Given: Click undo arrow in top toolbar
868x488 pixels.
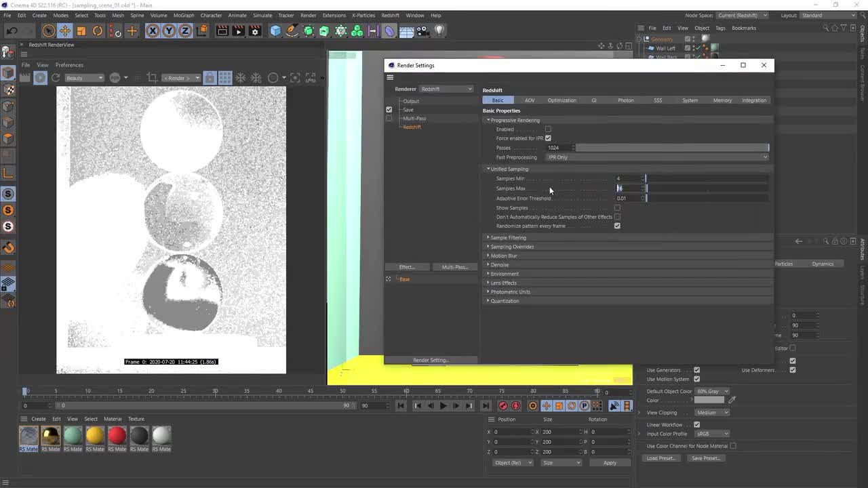Looking at the screenshot, I should tap(12, 30).
